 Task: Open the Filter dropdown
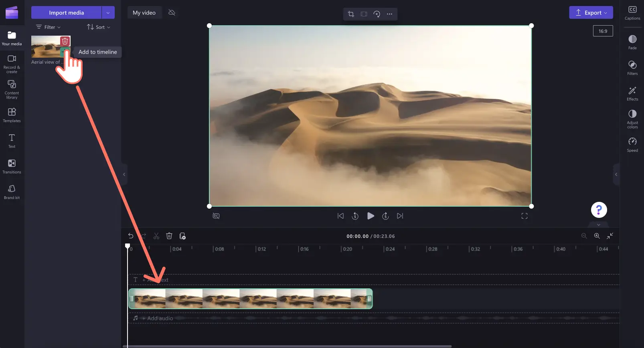pyautogui.click(x=48, y=27)
